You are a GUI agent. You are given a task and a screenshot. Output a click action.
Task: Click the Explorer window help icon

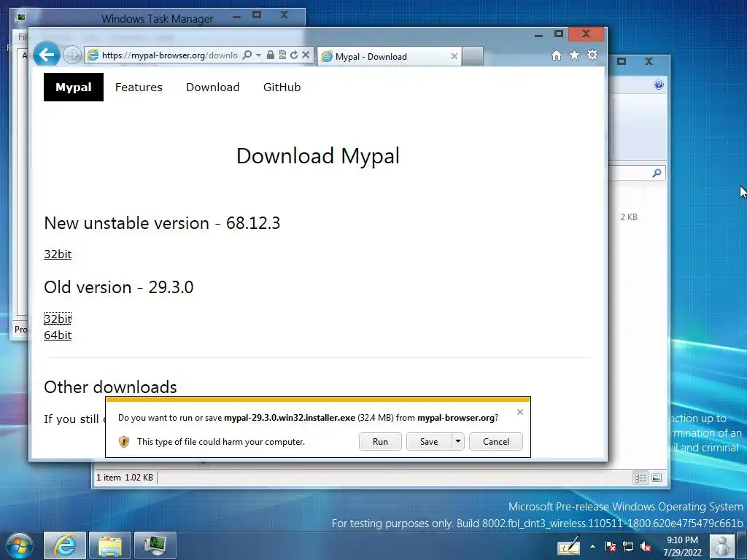659,85
